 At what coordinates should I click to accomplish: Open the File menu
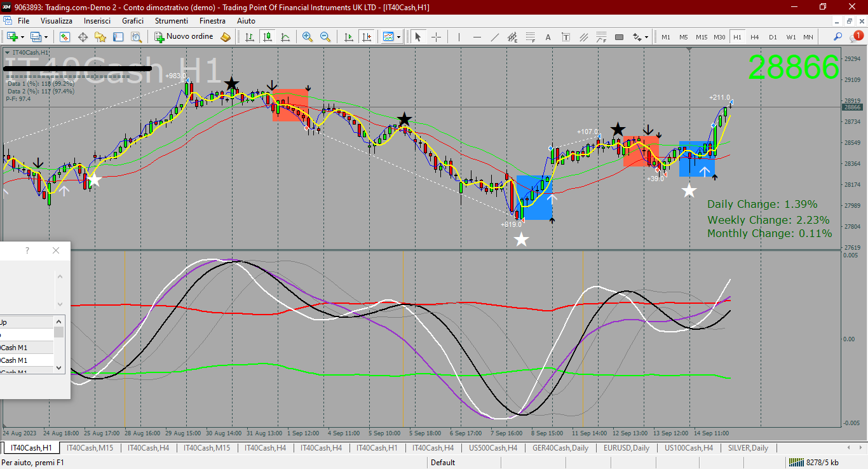coord(24,21)
